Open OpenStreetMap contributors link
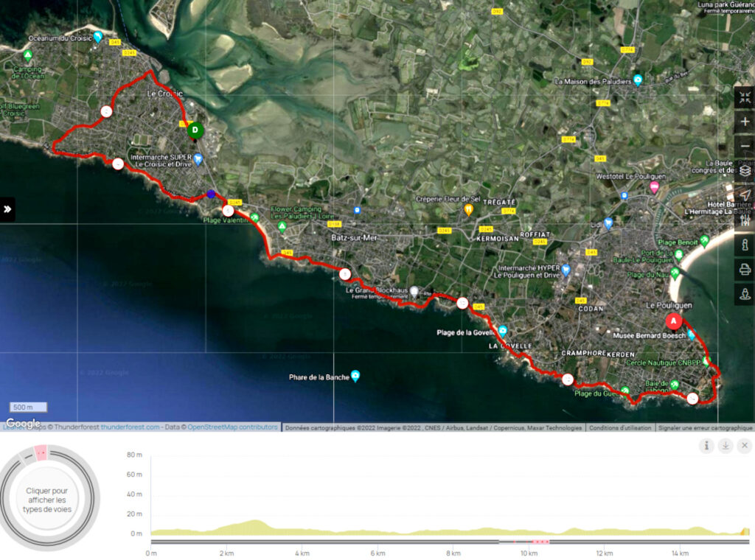The height and width of the screenshot is (560, 755). pos(232,427)
